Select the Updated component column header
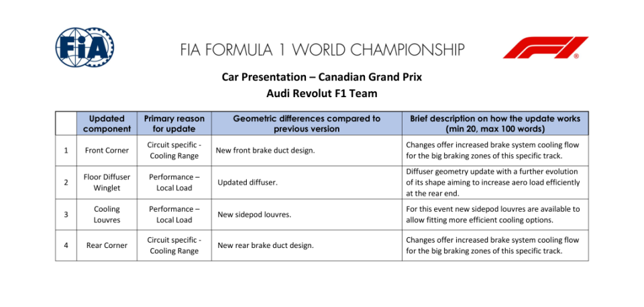 107,123
